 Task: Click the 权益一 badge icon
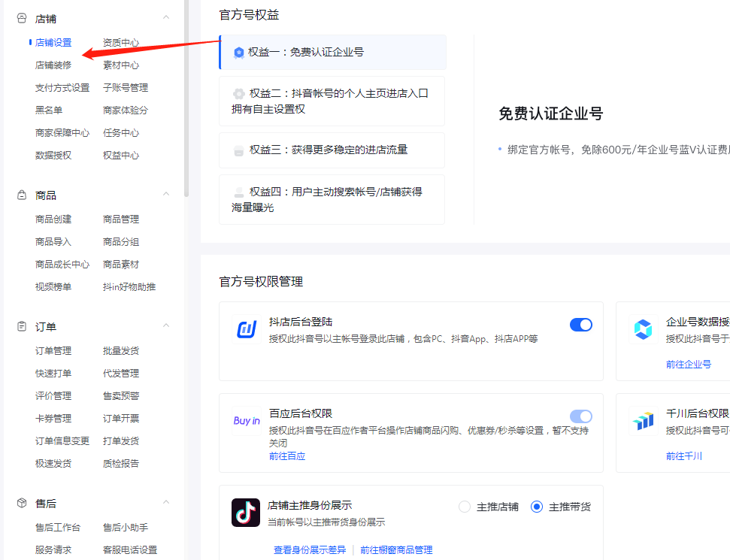[239, 53]
